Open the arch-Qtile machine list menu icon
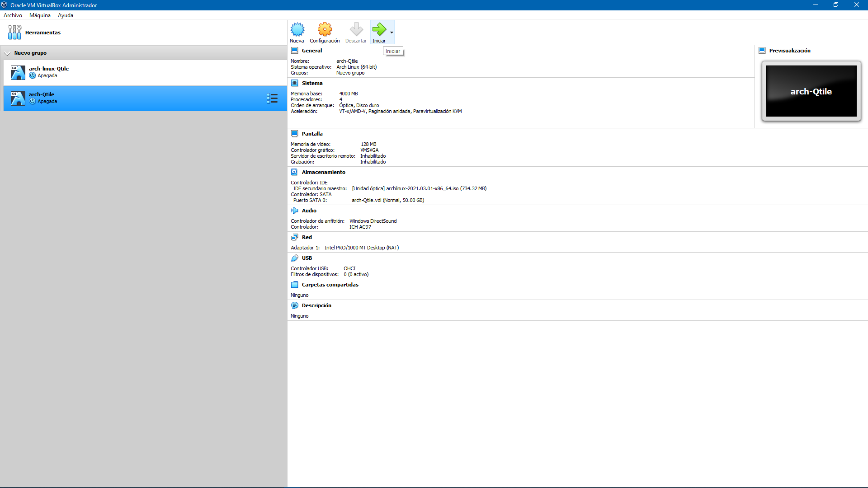Screen dimensions: 868x488 click(x=272, y=99)
